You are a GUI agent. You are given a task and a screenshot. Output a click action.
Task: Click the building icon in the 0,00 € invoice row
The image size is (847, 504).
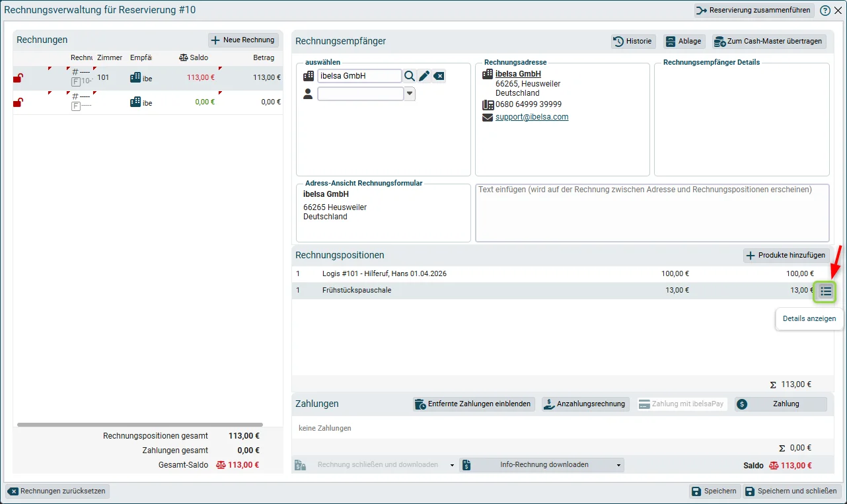(135, 102)
